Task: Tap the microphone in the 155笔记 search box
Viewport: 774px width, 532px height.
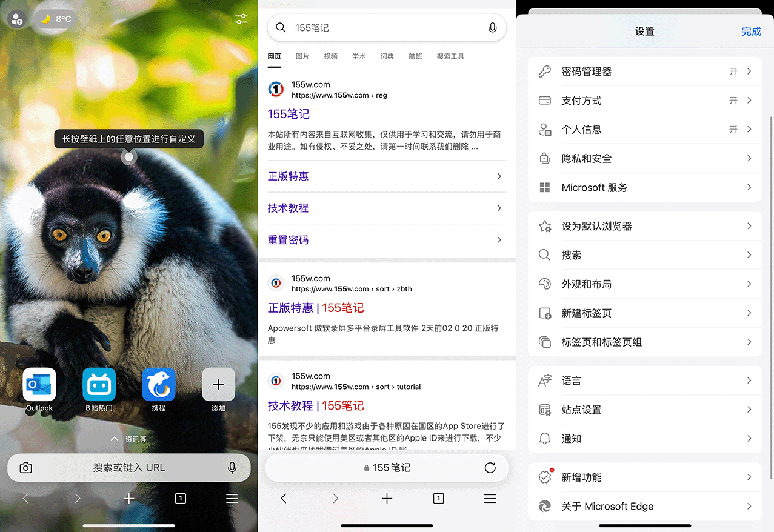Action: [x=492, y=28]
